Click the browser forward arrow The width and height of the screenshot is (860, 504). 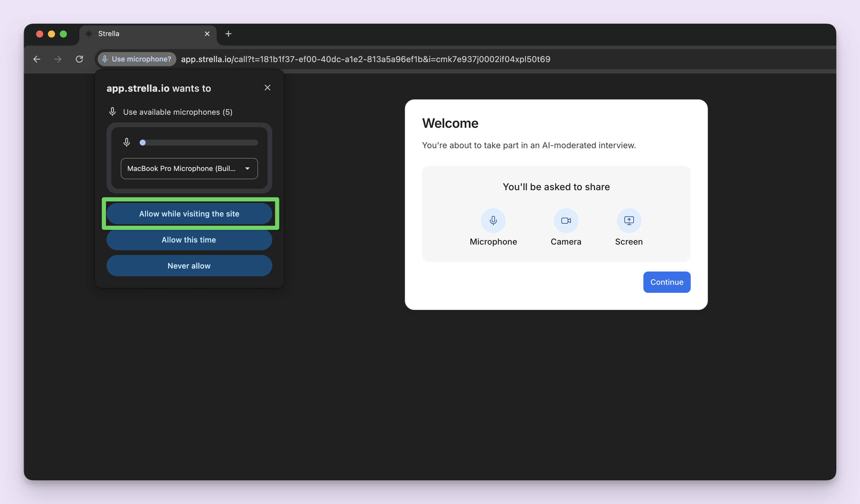click(x=58, y=59)
